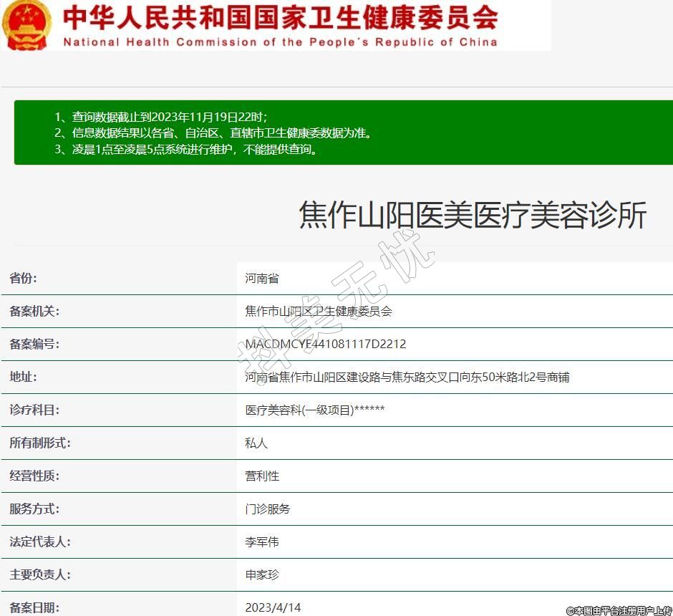Click the legal representative name 李军伟
Screen dimensions: 673x616
coord(262,542)
